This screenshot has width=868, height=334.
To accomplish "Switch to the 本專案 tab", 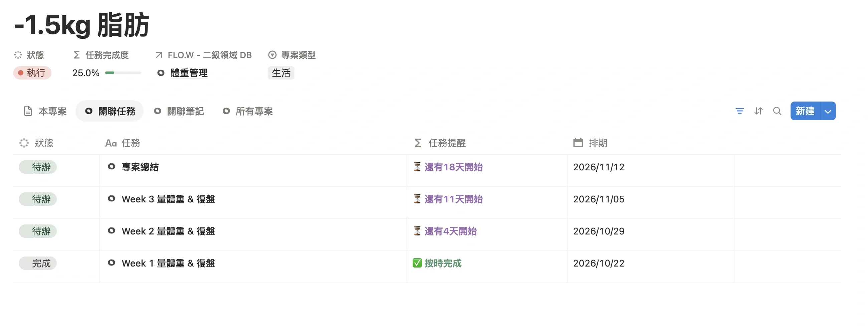I will 45,111.
